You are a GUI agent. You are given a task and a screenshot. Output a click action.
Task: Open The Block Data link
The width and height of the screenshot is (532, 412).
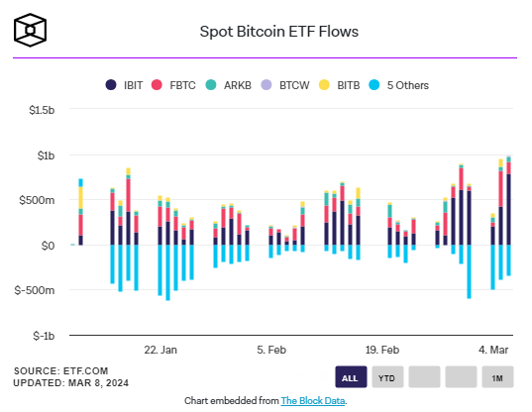313,401
